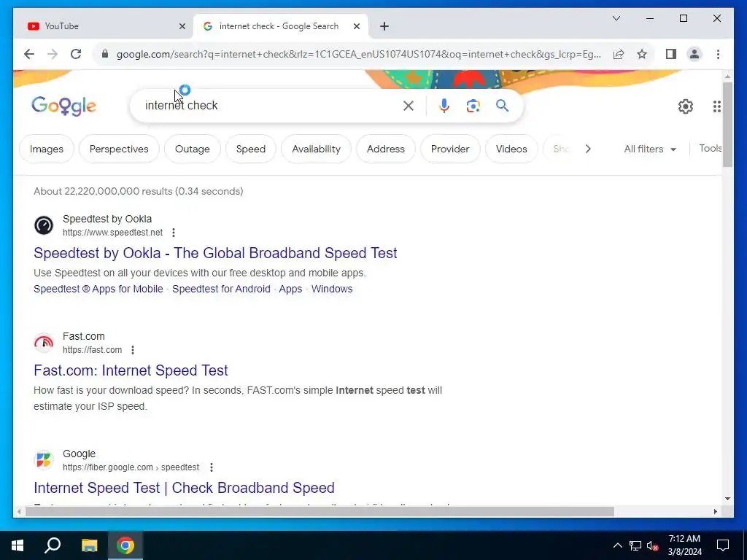
Task: Open the Windows Start menu
Action: 18,545
